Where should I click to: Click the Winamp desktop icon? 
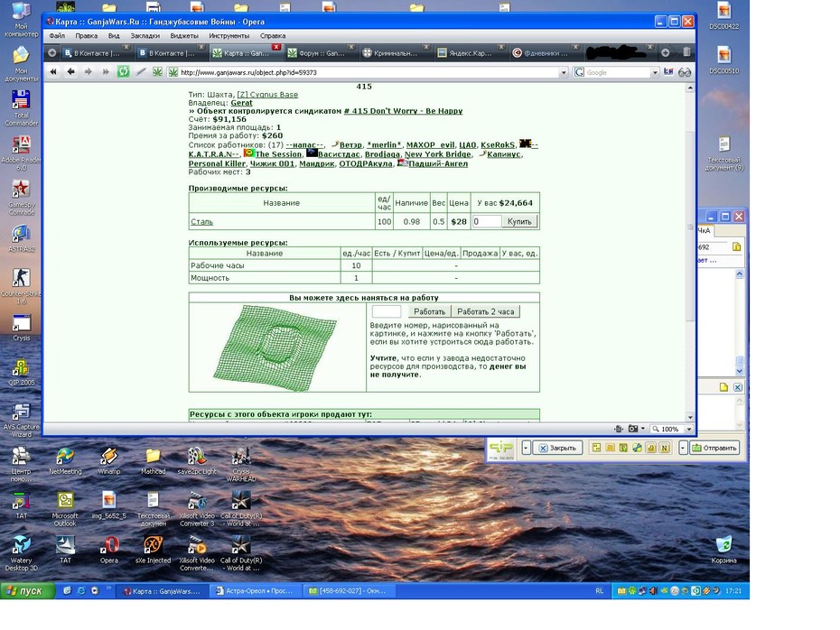pyautogui.click(x=108, y=461)
